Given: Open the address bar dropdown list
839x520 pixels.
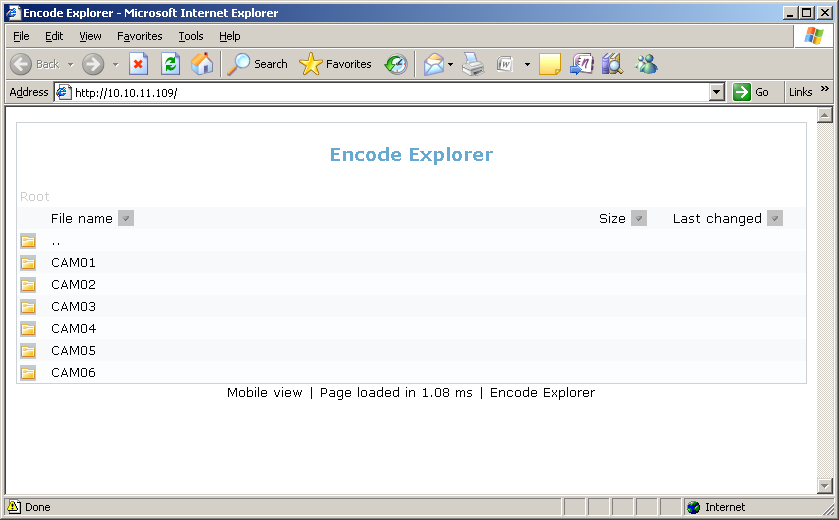Looking at the screenshot, I should (x=717, y=92).
